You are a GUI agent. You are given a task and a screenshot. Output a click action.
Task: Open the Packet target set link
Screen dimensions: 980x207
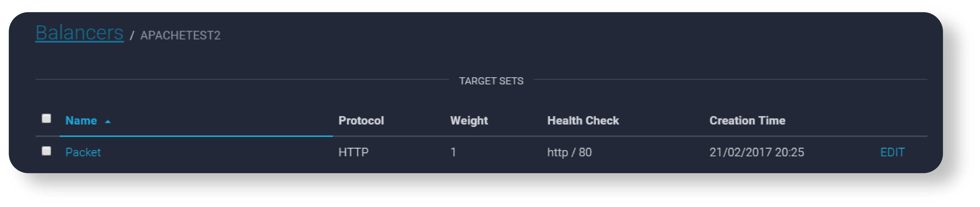click(x=83, y=152)
